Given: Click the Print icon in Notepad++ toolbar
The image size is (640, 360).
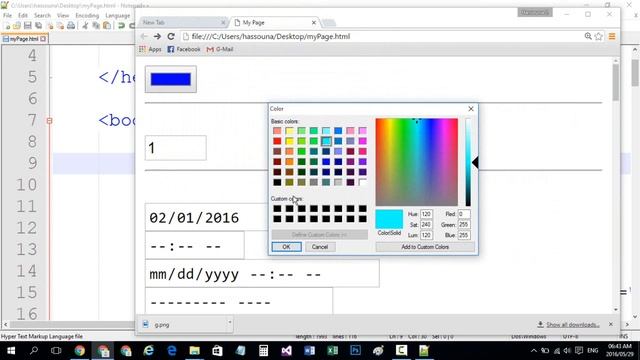Looking at the screenshot, I should pos(71,26).
